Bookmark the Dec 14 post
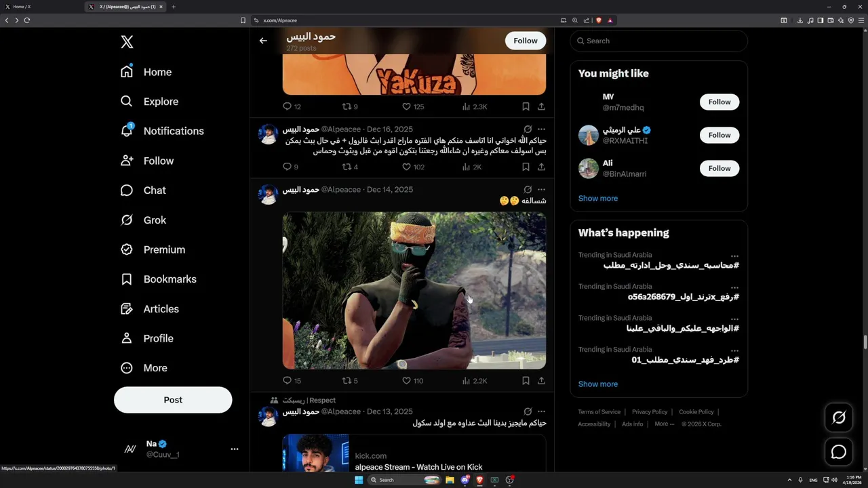This screenshot has width=868, height=488. click(526, 381)
